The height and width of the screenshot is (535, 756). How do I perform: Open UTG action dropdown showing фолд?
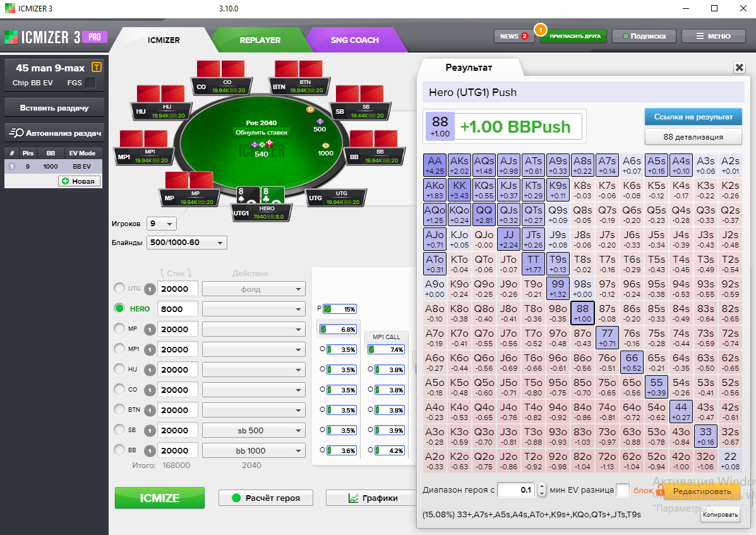click(x=254, y=289)
